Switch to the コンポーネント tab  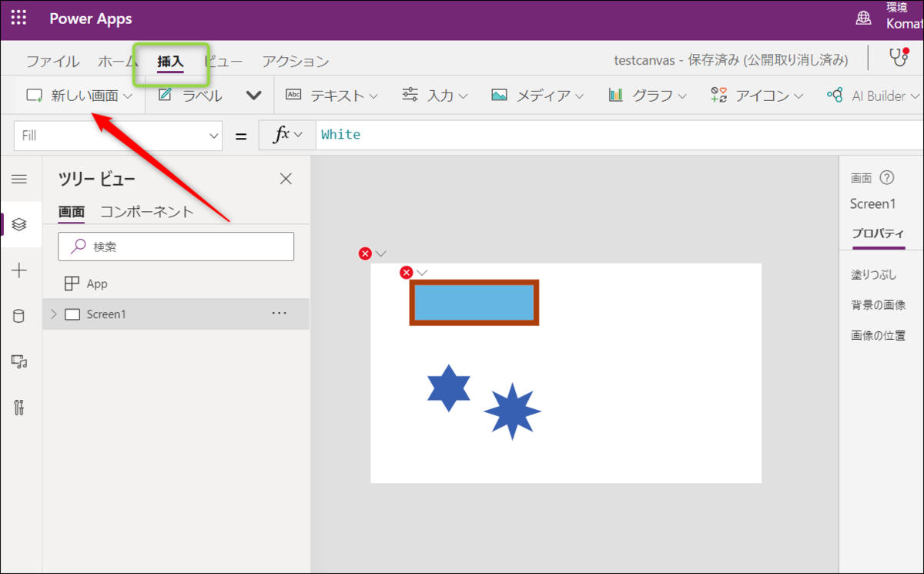click(x=146, y=212)
